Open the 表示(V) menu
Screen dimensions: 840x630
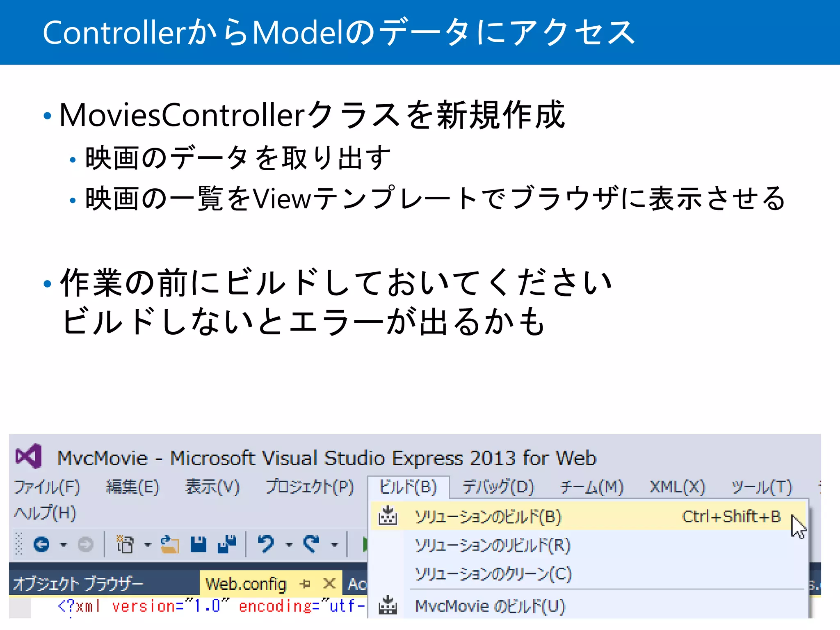(212, 487)
